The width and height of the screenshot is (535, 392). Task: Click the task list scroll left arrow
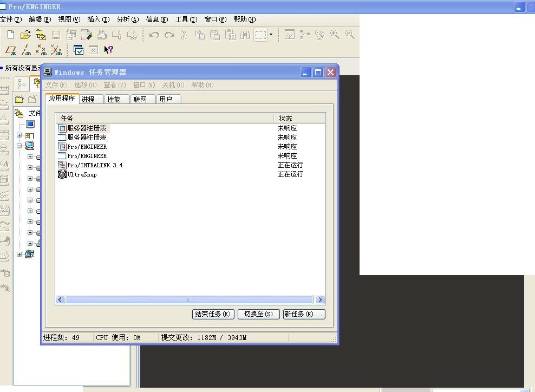60,300
